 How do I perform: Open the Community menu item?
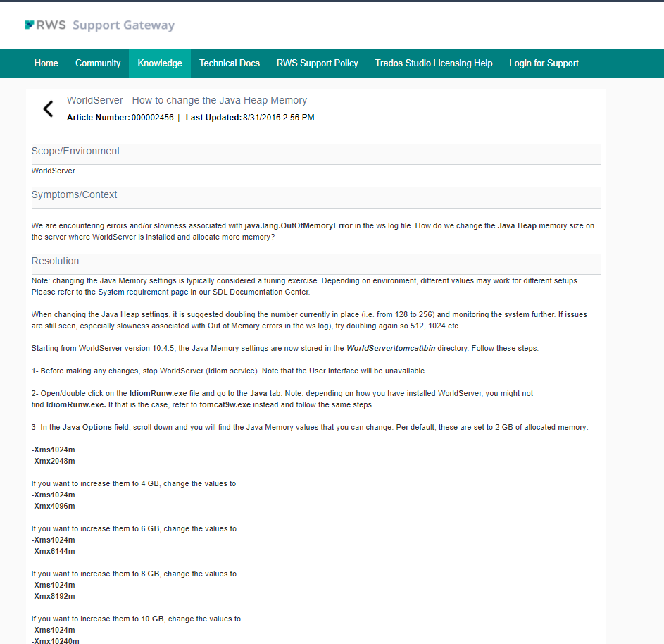pyautogui.click(x=98, y=63)
